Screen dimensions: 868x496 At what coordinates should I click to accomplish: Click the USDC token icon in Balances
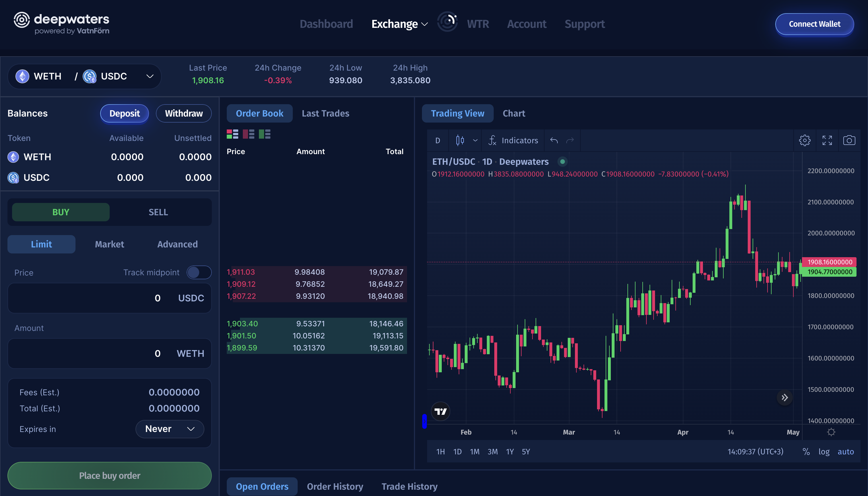pos(13,177)
